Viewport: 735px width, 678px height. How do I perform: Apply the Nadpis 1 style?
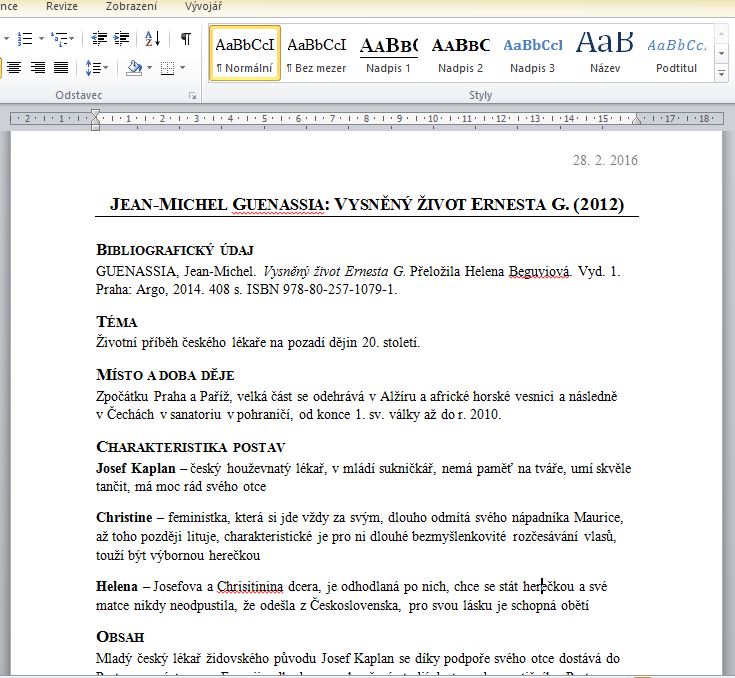pyautogui.click(x=389, y=53)
